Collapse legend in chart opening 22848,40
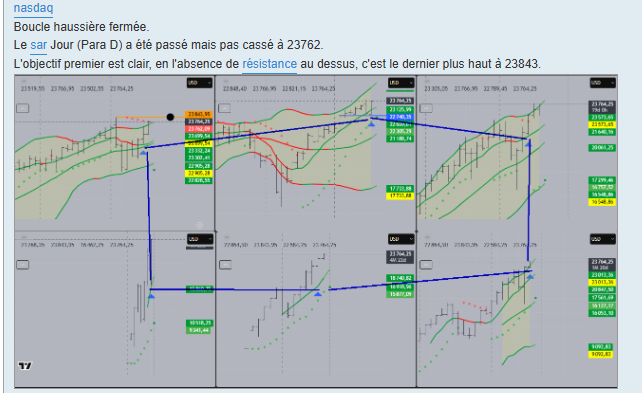Viewport: 642px width, 393px height. click(x=224, y=108)
